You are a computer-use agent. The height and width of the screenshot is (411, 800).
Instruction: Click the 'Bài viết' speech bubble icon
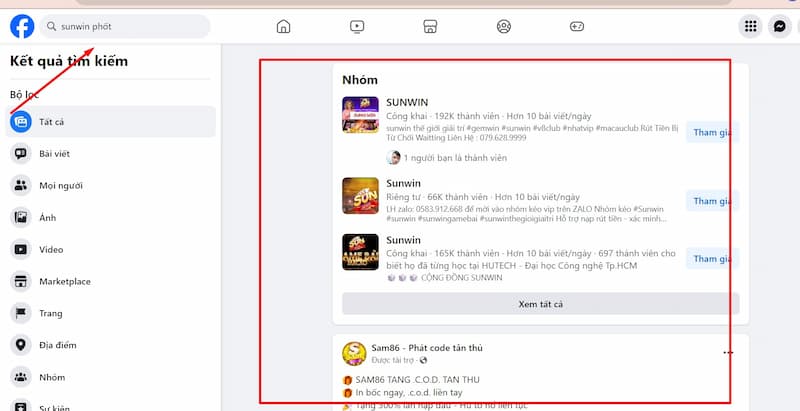pyautogui.click(x=21, y=153)
